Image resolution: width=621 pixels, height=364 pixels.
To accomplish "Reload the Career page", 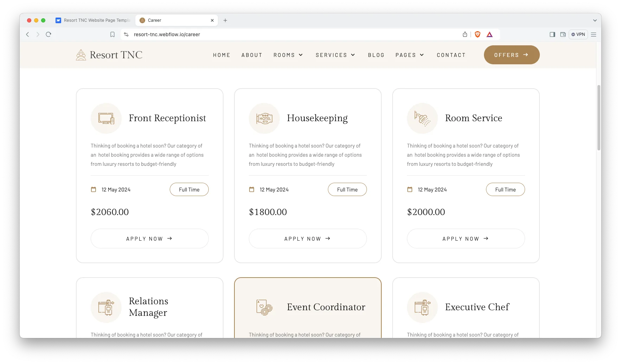I will pos(48,34).
